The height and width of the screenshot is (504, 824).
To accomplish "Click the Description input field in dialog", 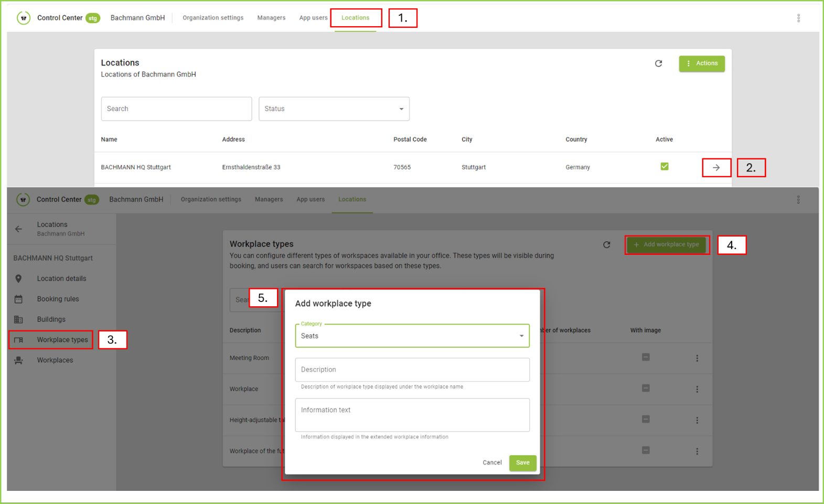I will click(x=412, y=370).
